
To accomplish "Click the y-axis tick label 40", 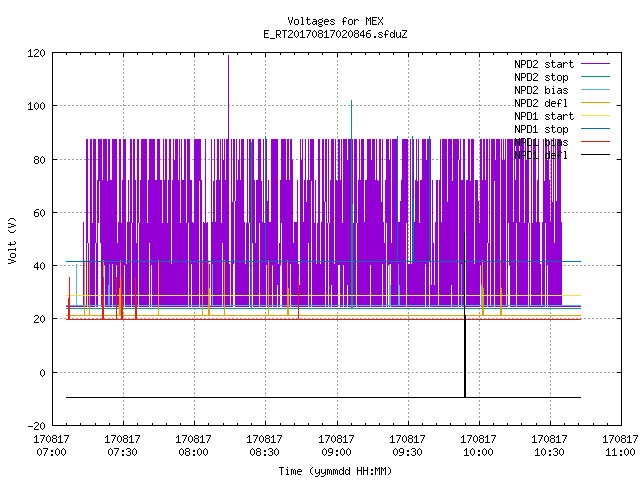I will pyautogui.click(x=40, y=266).
